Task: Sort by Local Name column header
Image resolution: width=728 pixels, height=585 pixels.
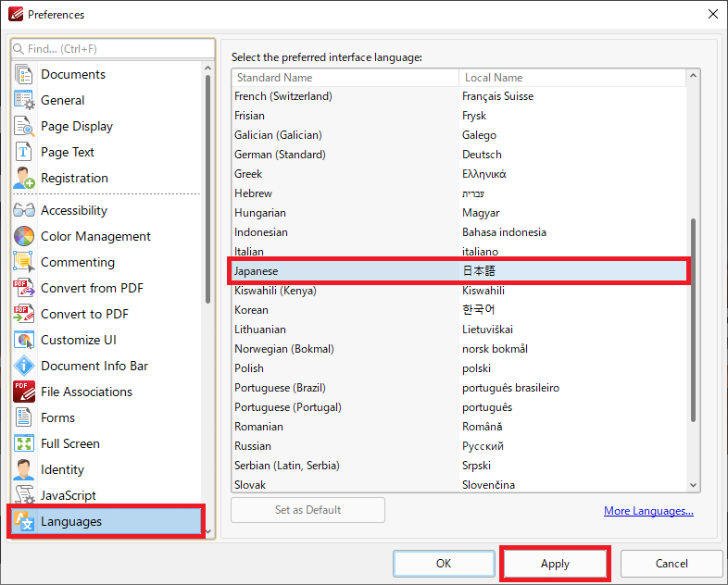Action: tap(572, 78)
